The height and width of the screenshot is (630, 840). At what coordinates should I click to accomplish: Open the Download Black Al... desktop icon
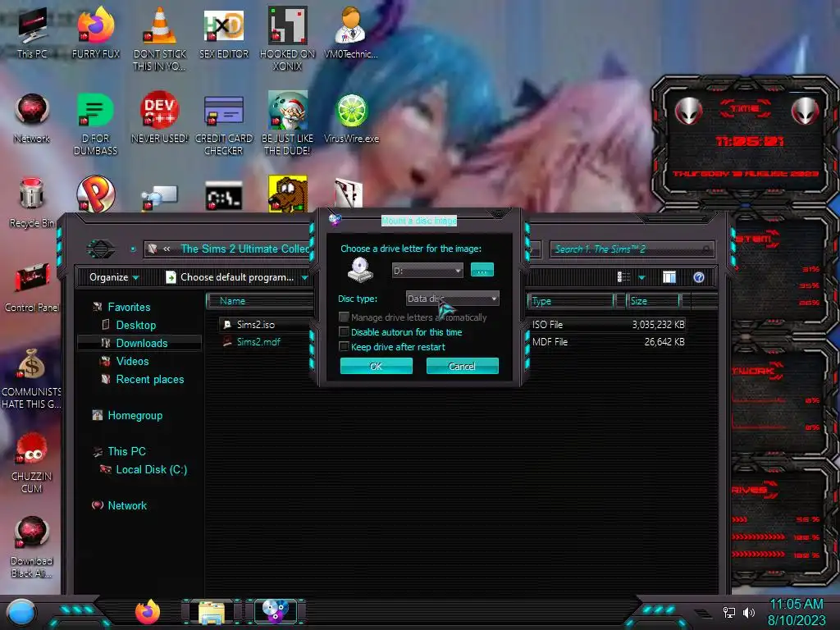(x=32, y=546)
